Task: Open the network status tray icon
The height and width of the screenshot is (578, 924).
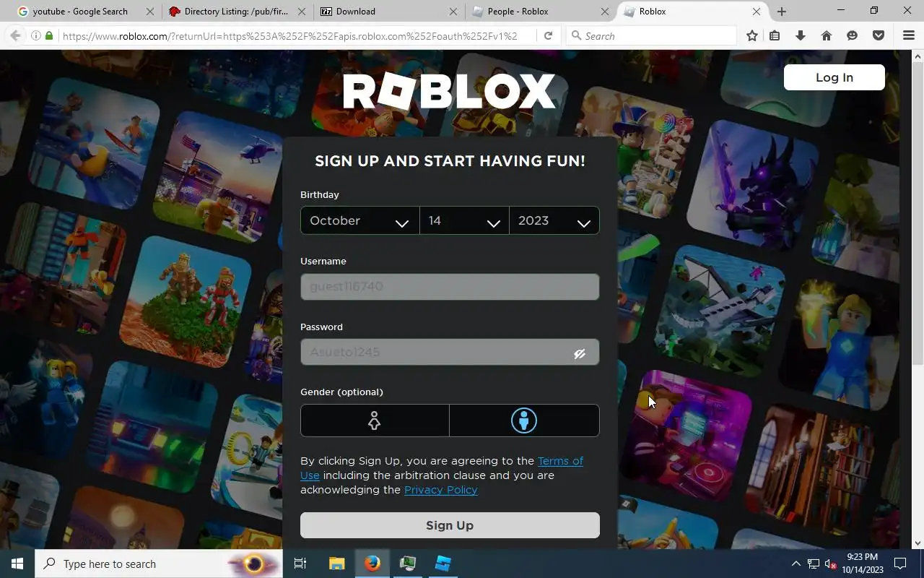Action: pos(814,564)
